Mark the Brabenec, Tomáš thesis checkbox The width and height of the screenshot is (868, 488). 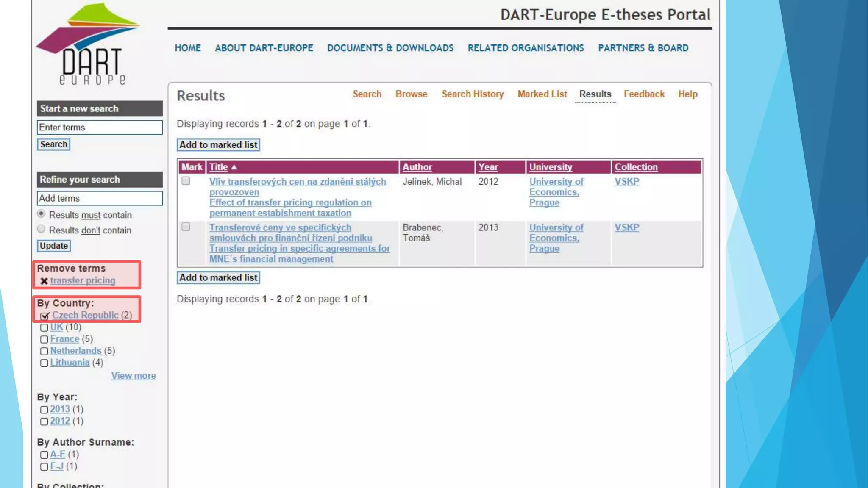(186, 227)
